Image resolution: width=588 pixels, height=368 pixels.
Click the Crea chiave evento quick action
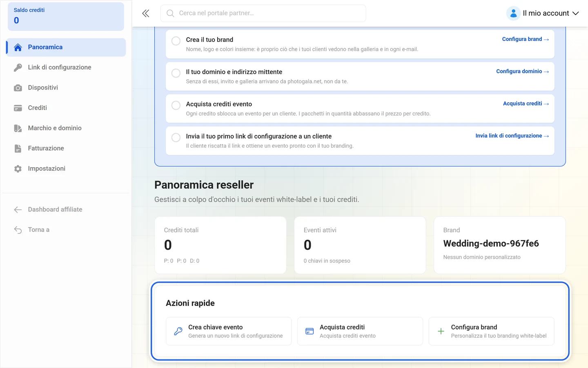click(x=229, y=331)
